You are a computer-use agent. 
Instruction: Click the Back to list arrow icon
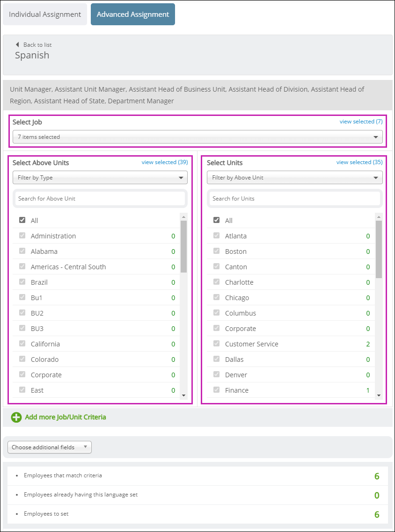pyautogui.click(x=17, y=44)
